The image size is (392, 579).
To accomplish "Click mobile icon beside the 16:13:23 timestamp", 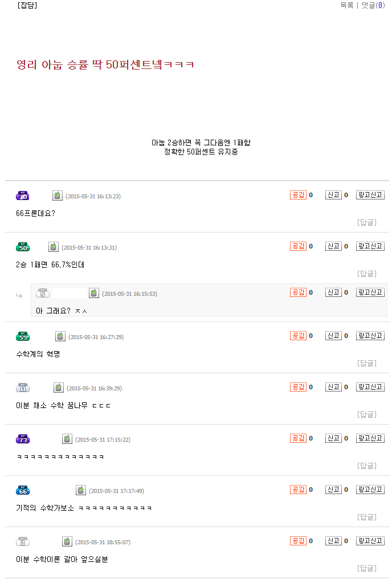I will click(58, 196).
